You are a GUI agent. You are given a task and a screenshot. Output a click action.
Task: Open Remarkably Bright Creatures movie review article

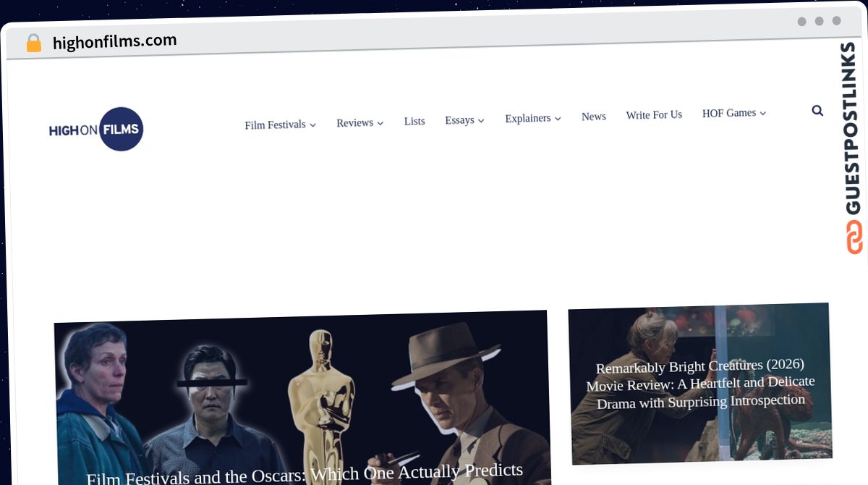(x=700, y=384)
